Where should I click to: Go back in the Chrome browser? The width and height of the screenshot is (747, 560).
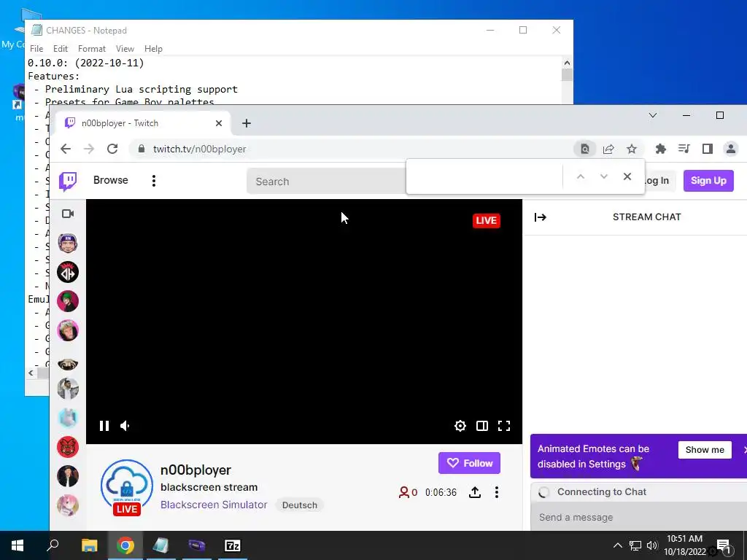66,149
